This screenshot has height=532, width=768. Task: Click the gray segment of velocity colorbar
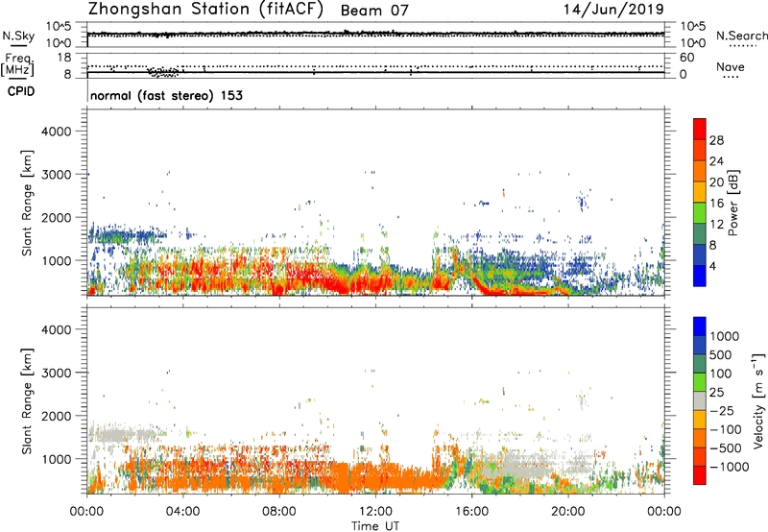pyautogui.click(x=700, y=401)
